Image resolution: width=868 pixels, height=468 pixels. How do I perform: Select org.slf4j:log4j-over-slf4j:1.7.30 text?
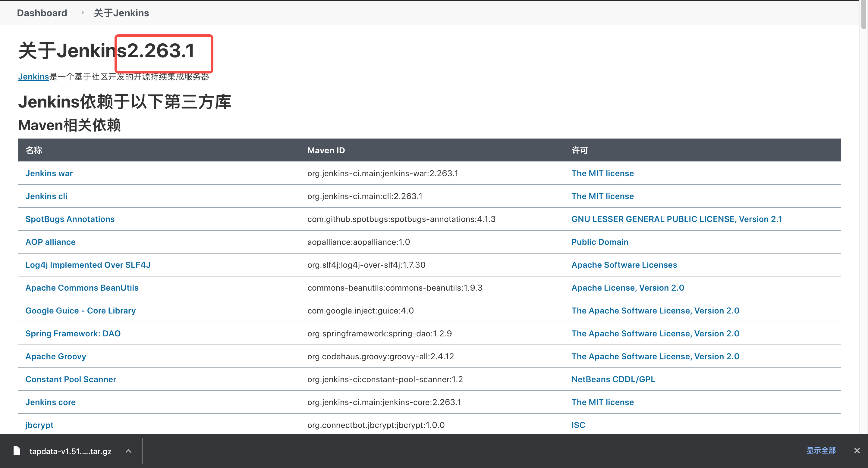(x=366, y=265)
